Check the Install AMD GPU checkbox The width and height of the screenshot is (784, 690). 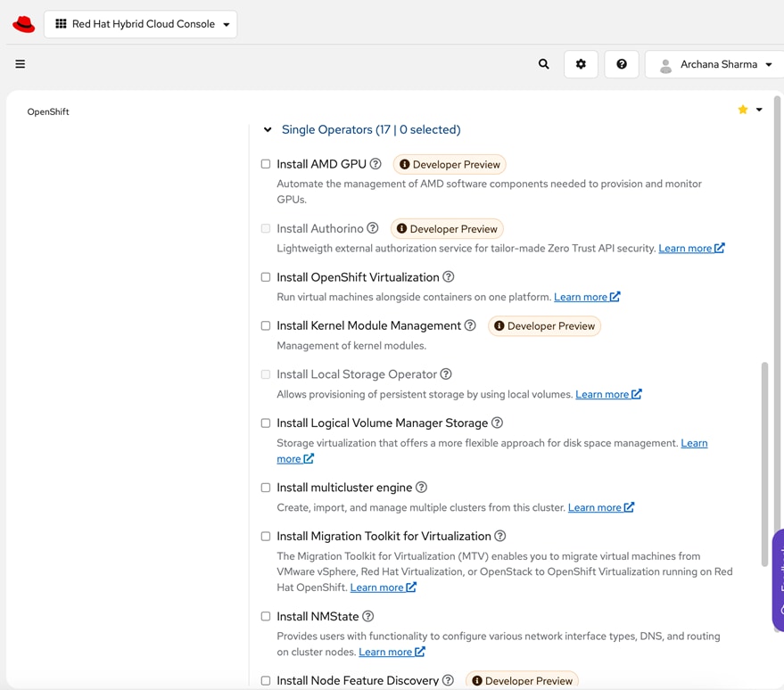point(266,164)
